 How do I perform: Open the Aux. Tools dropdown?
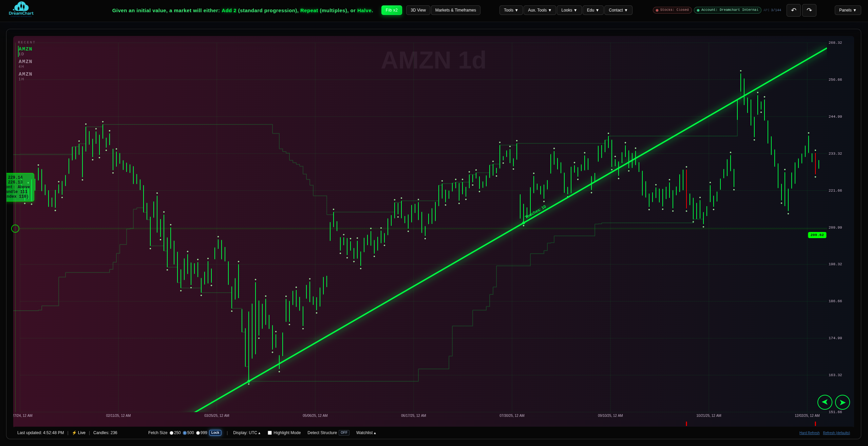coord(540,10)
